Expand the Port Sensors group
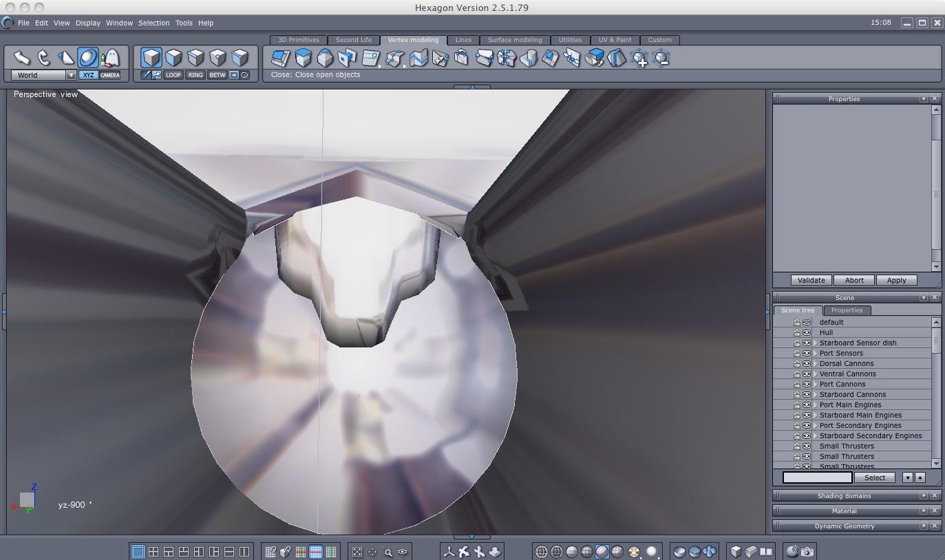 [816, 353]
